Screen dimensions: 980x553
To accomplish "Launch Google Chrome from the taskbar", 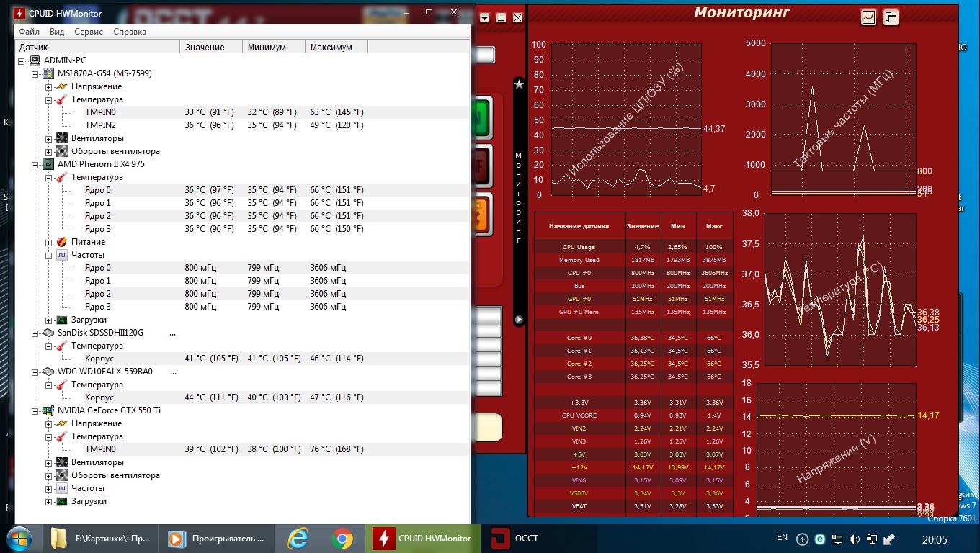I will pyautogui.click(x=342, y=538).
